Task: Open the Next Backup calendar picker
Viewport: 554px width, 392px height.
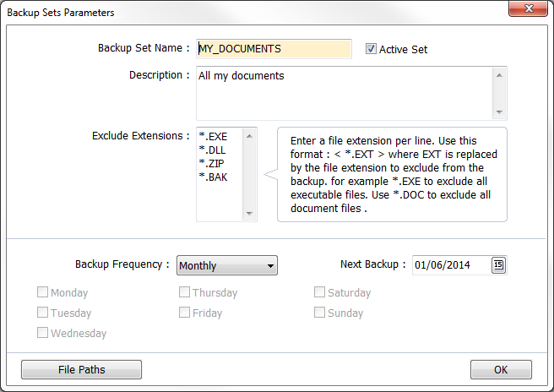Action: 498,265
